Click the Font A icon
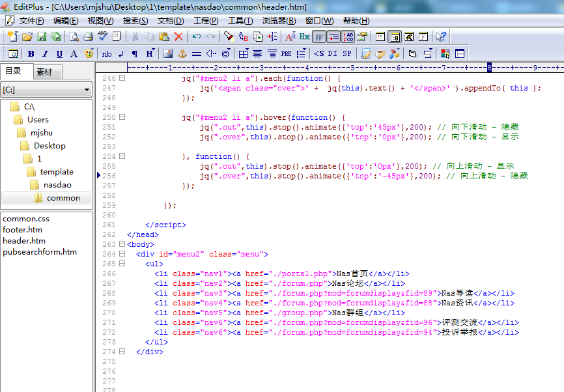Image resolution: width=564 pixels, height=392 pixels. [x=74, y=54]
